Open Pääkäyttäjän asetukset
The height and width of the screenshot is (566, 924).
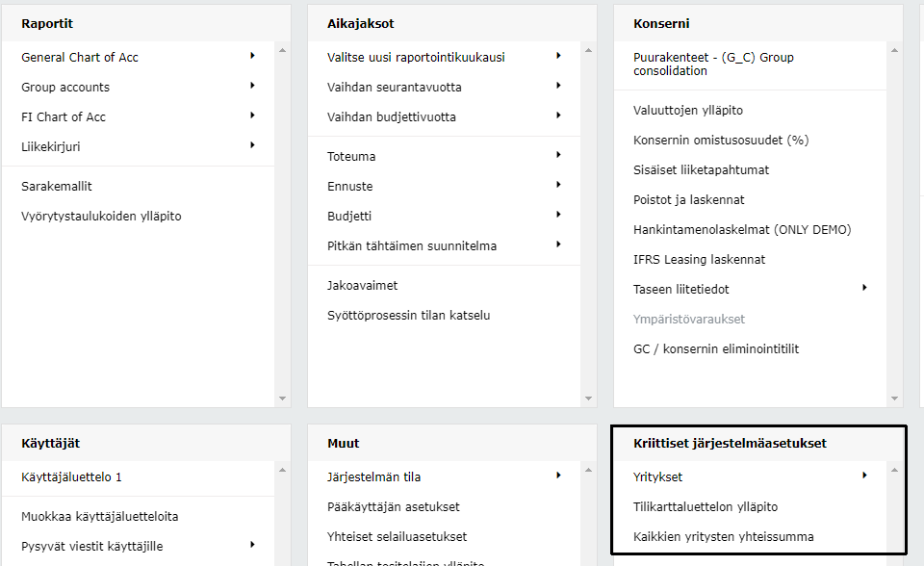click(394, 507)
